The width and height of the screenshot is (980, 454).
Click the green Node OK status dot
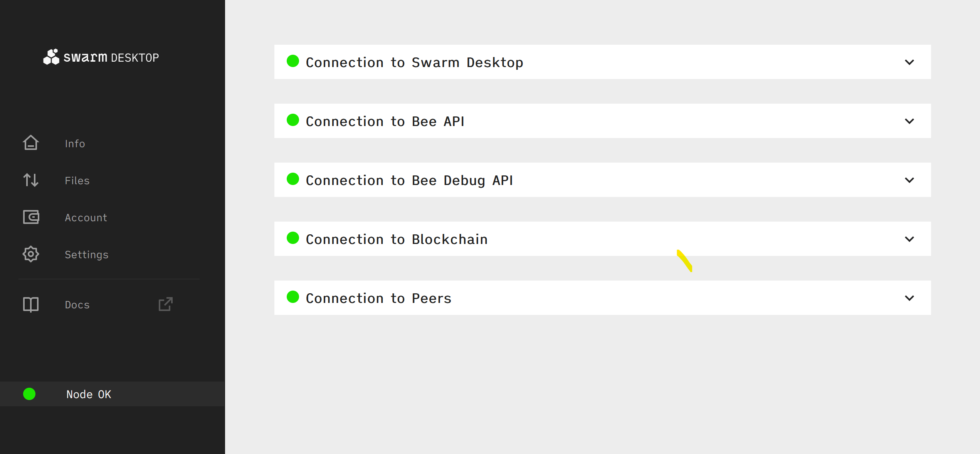click(29, 394)
